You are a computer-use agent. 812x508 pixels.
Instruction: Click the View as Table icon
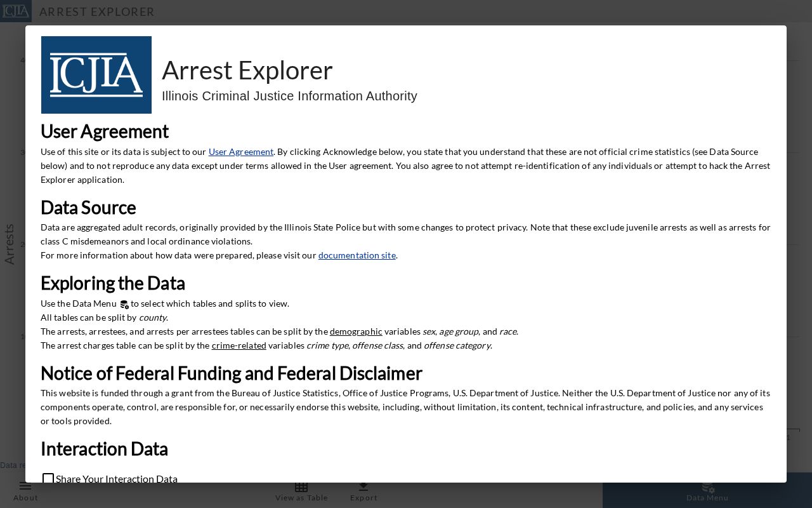coord(301,487)
